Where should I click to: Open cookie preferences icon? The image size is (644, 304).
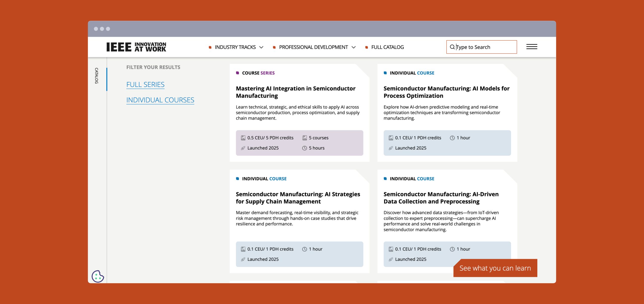98,276
